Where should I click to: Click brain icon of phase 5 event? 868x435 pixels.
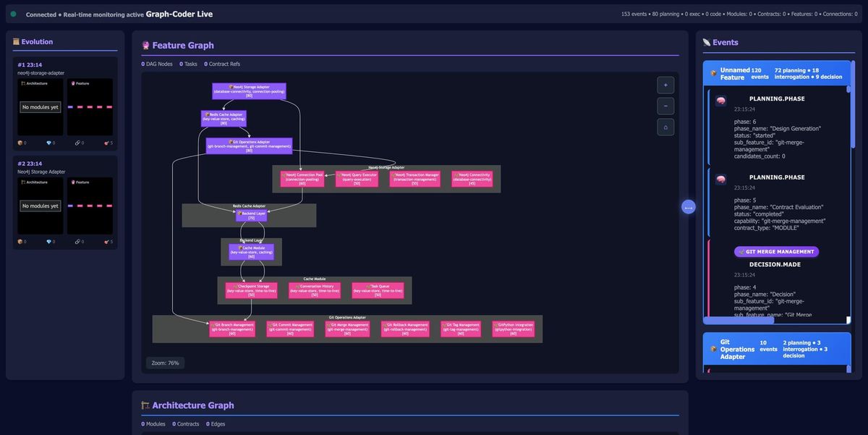click(x=721, y=180)
